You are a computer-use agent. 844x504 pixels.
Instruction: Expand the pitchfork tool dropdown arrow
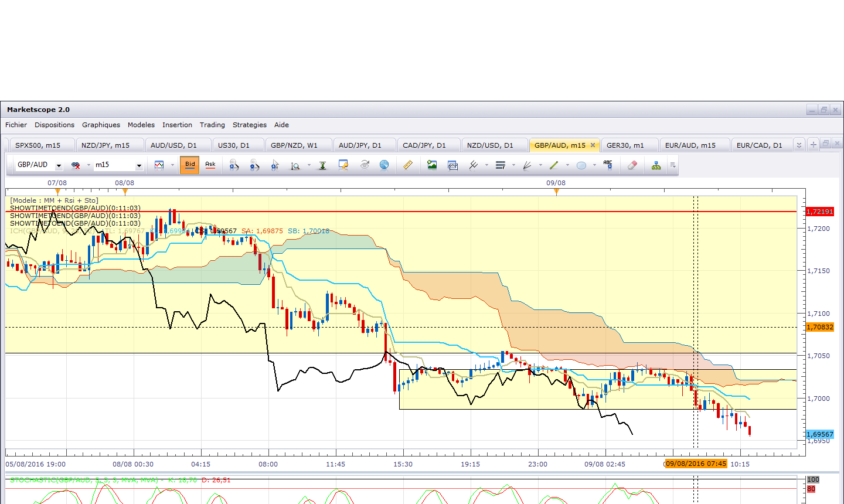tap(486, 165)
